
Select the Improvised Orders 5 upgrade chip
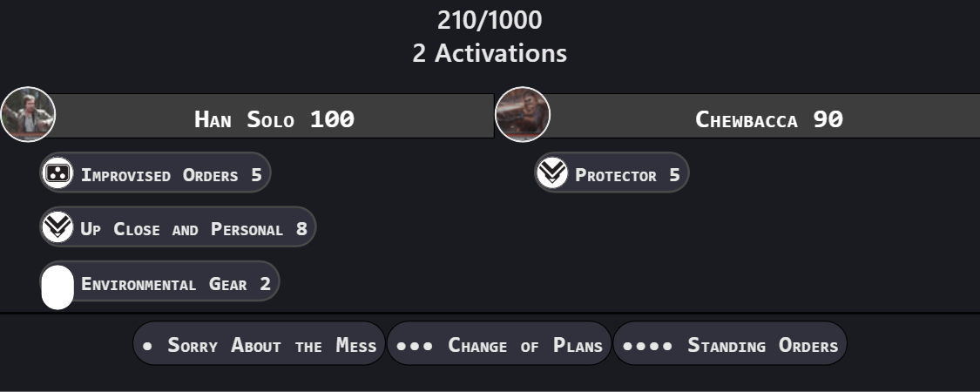(x=156, y=172)
